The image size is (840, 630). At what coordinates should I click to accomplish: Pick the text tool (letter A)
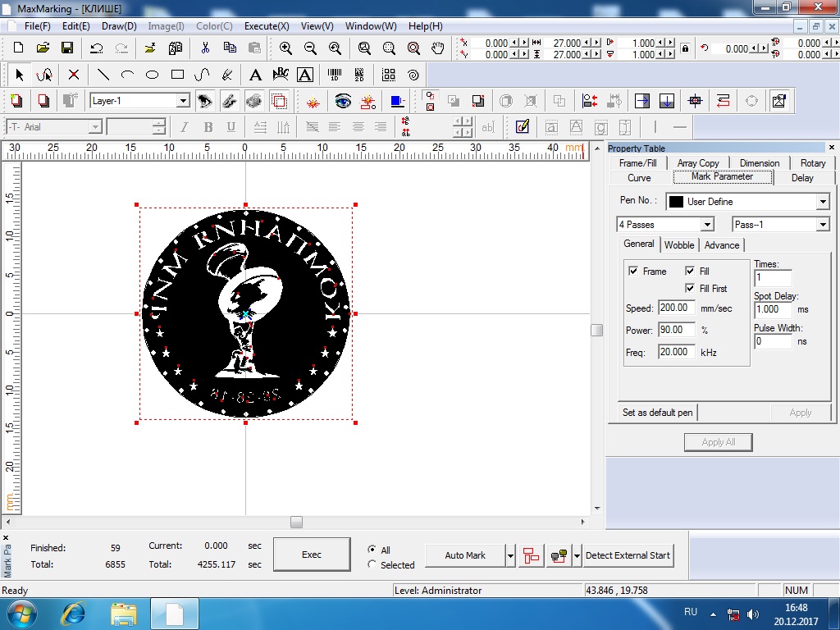255,75
